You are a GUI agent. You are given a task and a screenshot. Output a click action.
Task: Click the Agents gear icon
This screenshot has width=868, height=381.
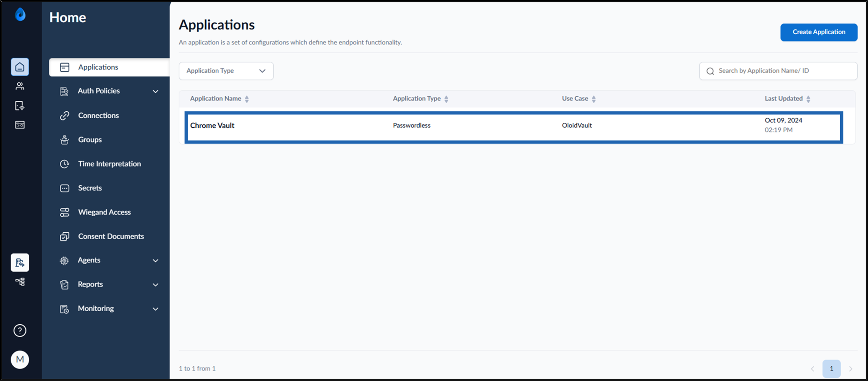pyautogui.click(x=64, y=261)
